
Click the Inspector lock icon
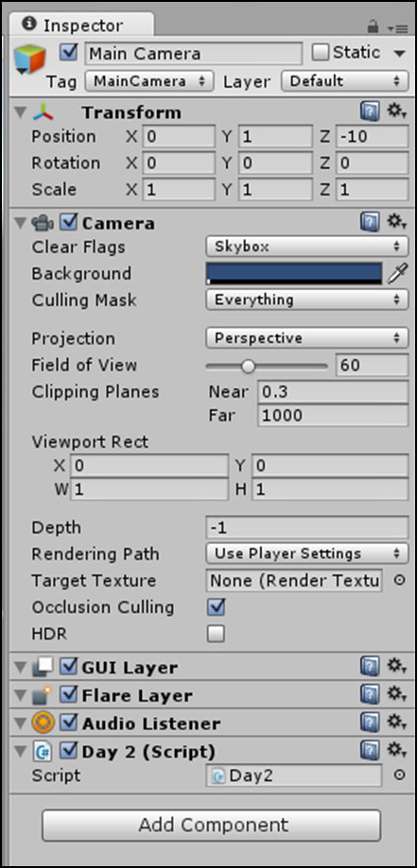(374, 26)
